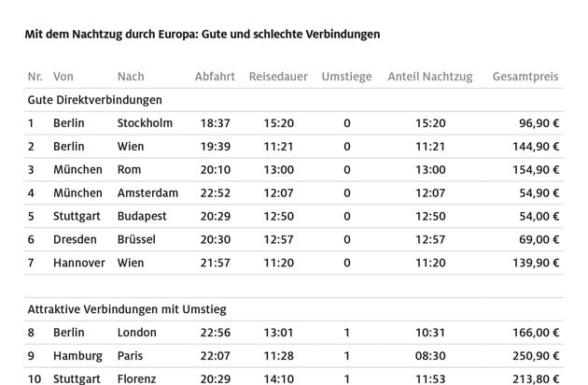This screenshot has width=588, height=385.
Task: Click the Budapest destination cell
Action: tap(142, 217)
